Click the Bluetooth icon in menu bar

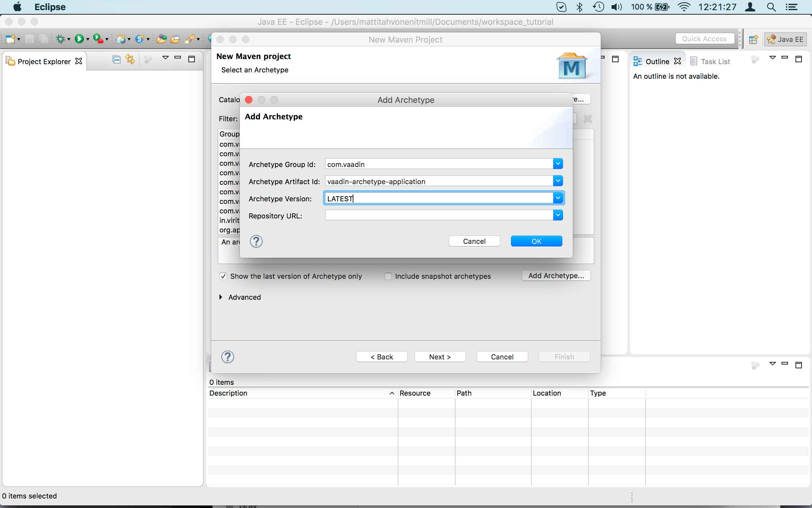pos(580,7)
